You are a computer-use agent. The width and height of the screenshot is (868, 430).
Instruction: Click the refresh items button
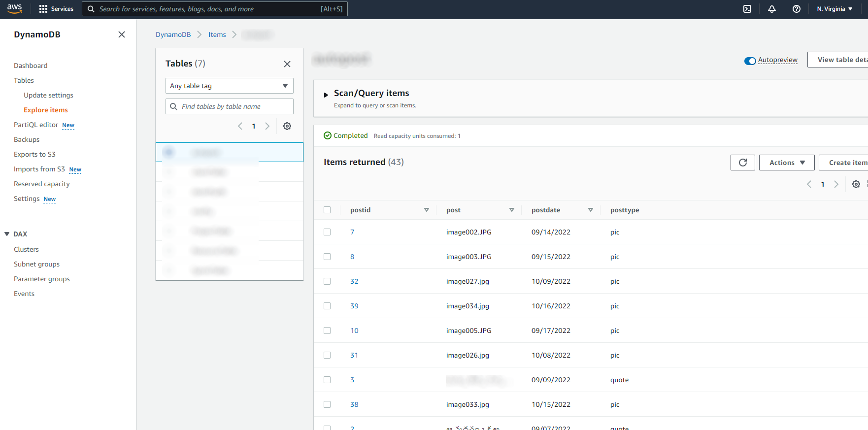pos(743,163)
